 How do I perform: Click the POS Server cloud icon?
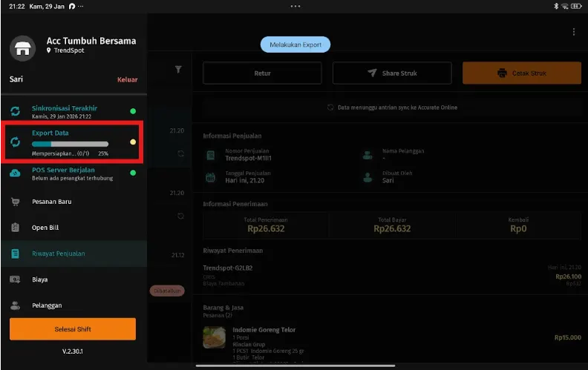coord(15,174)
